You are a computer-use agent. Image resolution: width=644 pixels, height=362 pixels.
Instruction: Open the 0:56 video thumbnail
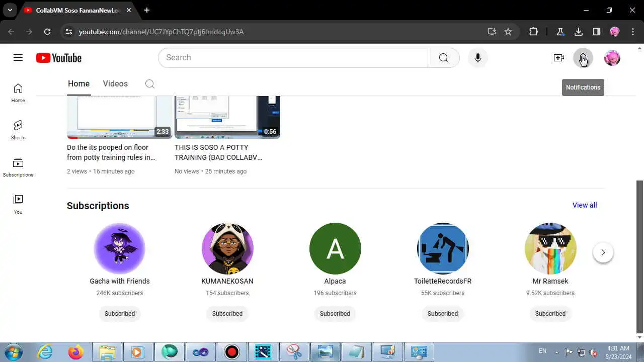227,117
